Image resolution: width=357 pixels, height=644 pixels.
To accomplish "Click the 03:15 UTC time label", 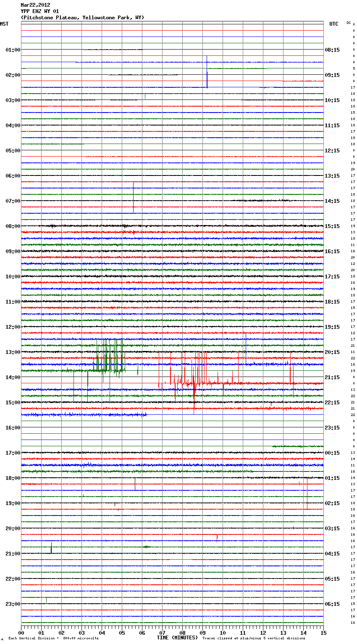I will point(332,529).
